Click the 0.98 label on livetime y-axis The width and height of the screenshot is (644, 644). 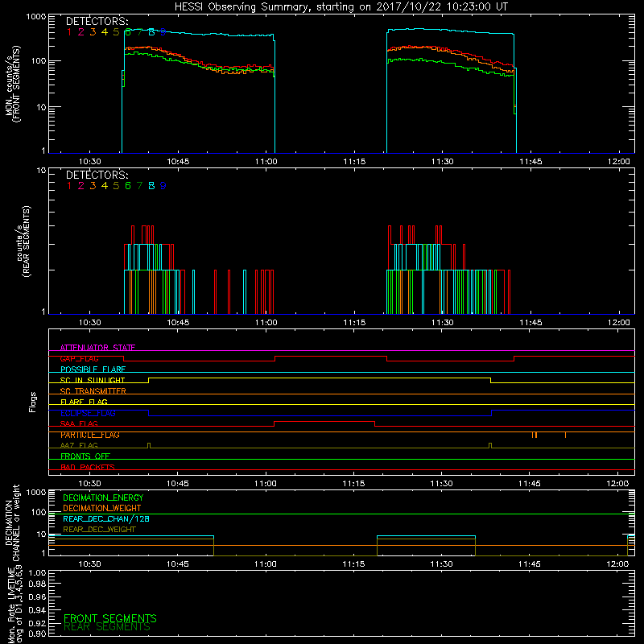click(x=37, y=584)
